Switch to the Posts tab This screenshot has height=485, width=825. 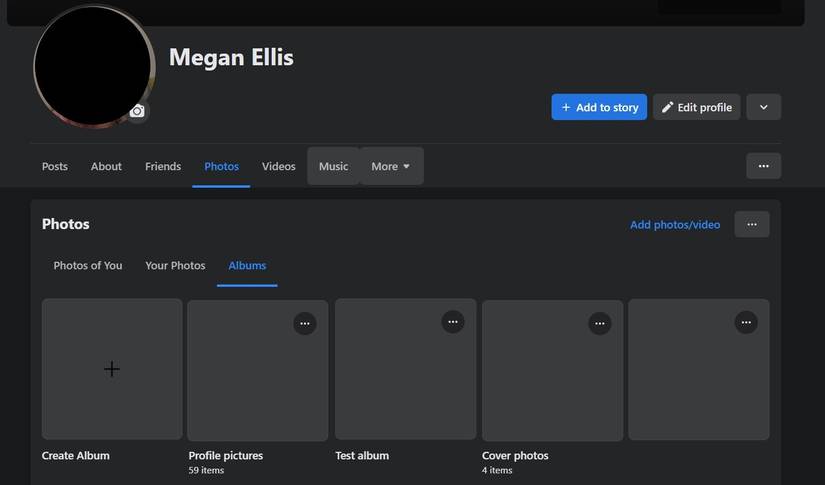[x=55, y=166]
